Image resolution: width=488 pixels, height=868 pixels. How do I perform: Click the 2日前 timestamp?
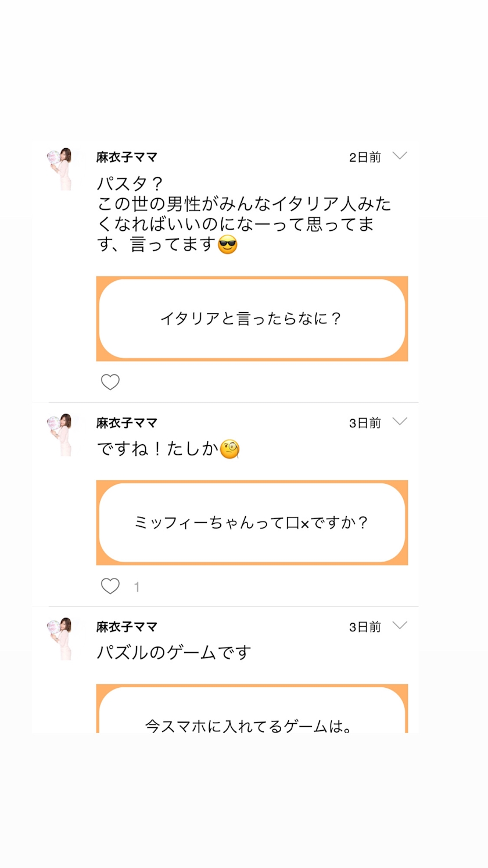(365, 157)
